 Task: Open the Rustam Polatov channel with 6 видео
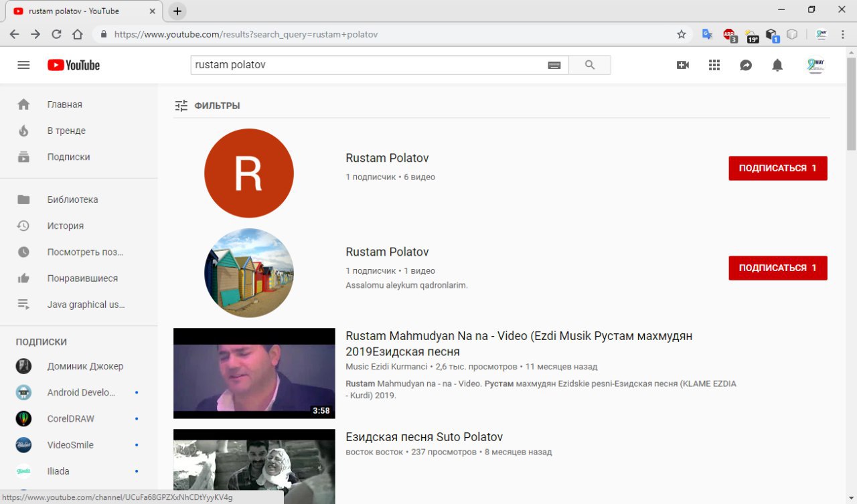[387, 158]
